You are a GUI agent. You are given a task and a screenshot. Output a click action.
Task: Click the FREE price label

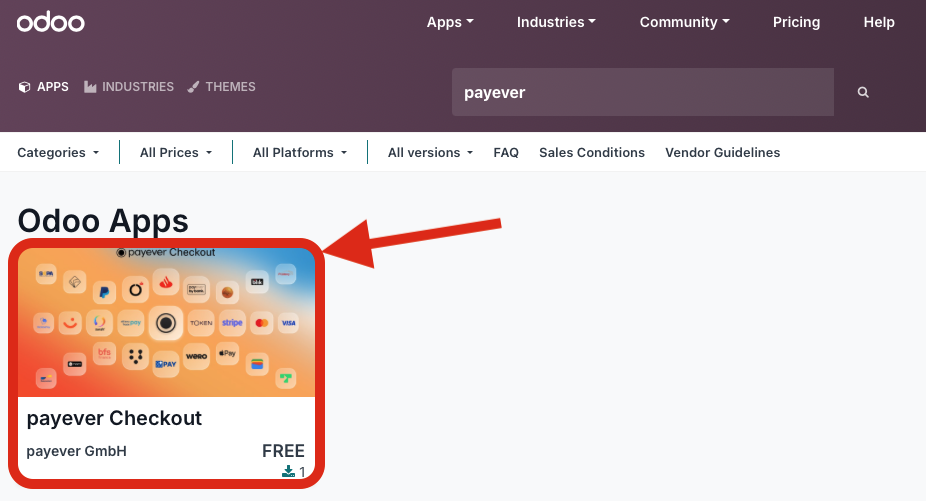283,451
